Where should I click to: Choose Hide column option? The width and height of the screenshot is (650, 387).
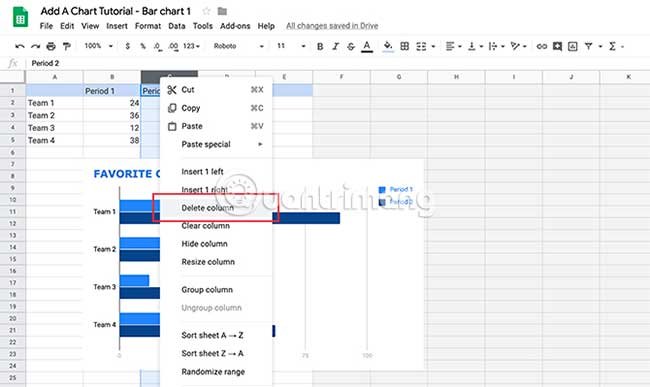click(x=216, y=244)
